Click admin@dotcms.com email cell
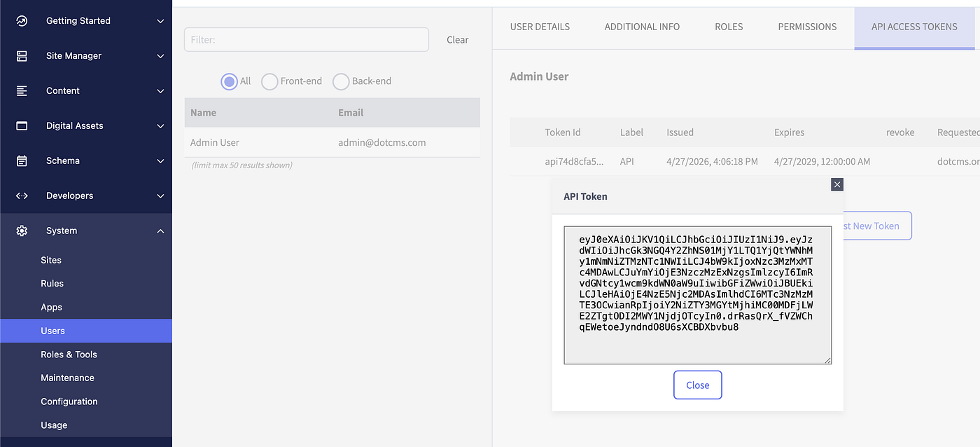This screenshot has width=980, height=447. [381, 142]
